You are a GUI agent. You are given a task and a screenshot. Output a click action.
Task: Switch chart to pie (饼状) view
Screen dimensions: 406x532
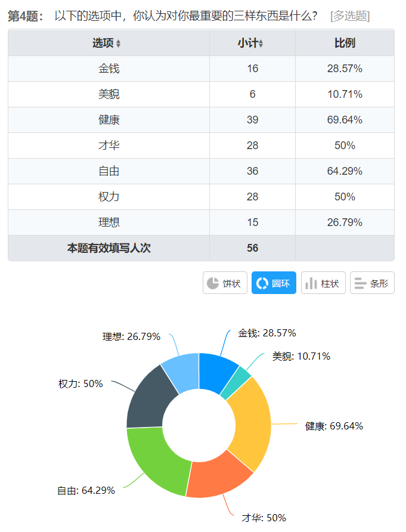tap(225, 283)
